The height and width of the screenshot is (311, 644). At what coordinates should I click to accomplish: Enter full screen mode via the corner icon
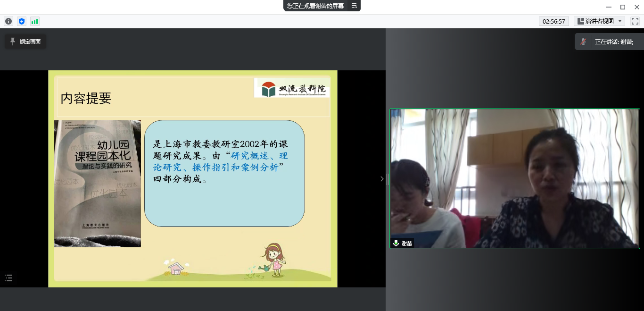pyautogui.click(x=635, y=21)
